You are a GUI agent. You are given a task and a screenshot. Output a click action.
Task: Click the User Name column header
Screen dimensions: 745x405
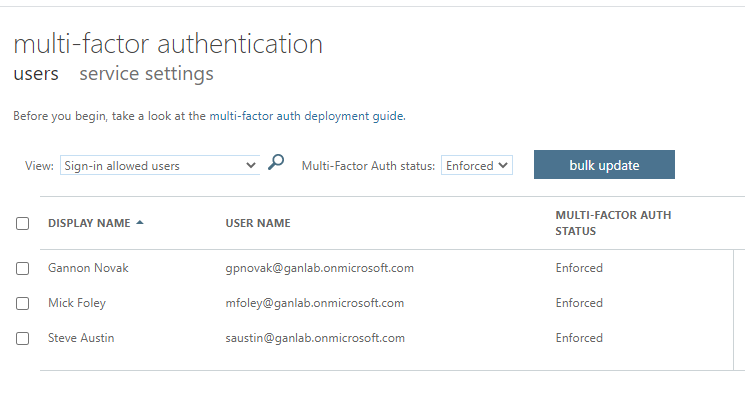(x=258, y=223)
